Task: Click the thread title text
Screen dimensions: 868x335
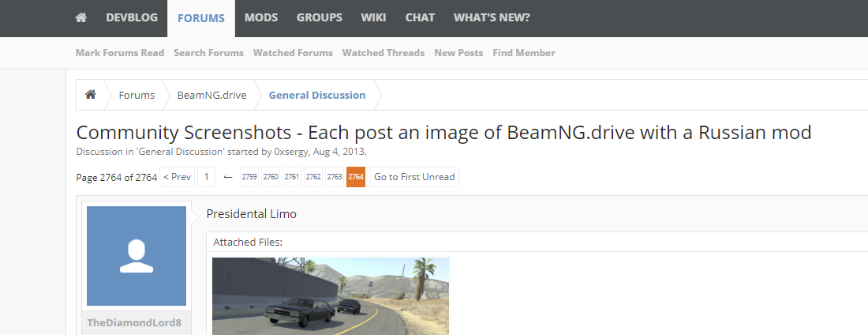Action: [x=444, y=133]
